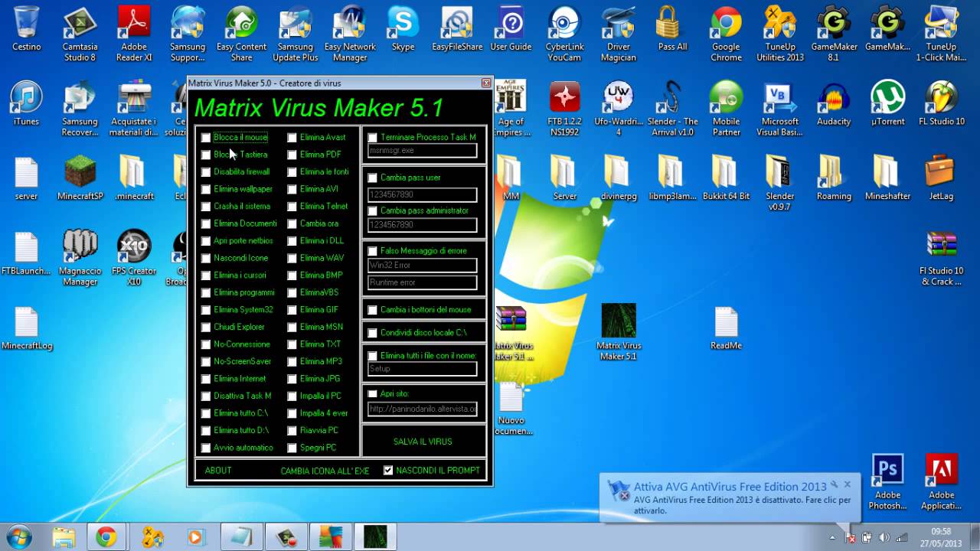Enable the Elimina System32 checkbox
Image resolution: width=980 pixels, height=551 pixels.
[x=206, y=310]
